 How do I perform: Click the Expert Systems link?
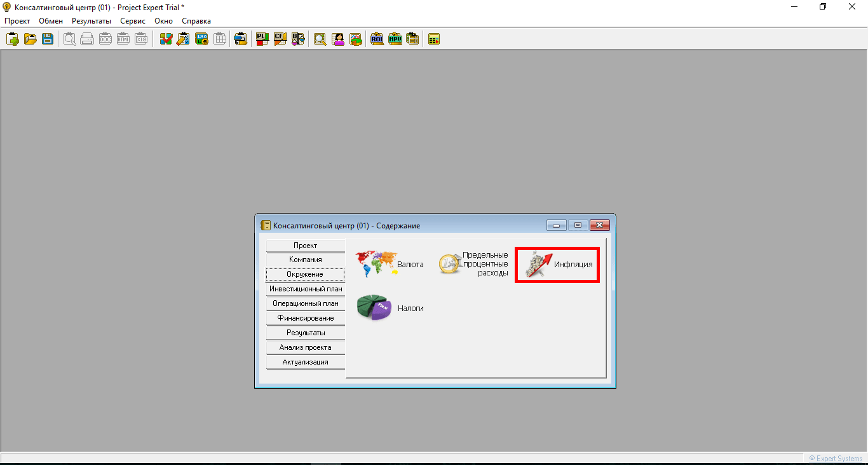(836, 459)
